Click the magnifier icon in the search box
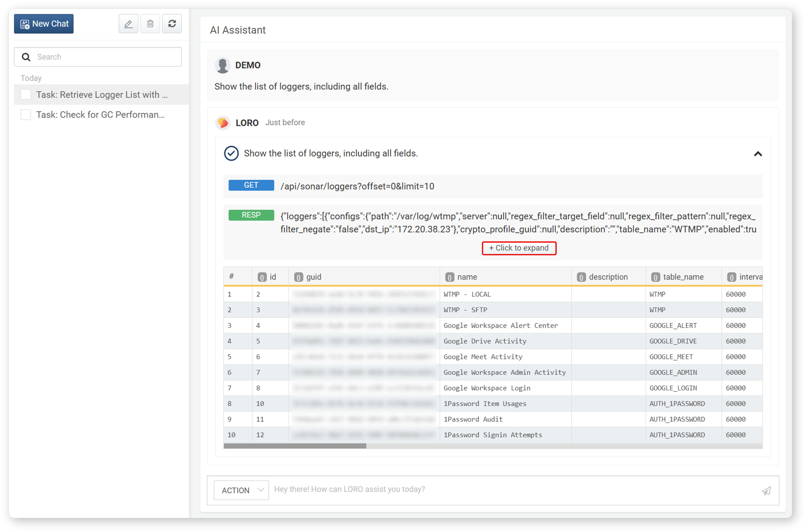Viewport: 806px width, 532px height. point(26,57)
